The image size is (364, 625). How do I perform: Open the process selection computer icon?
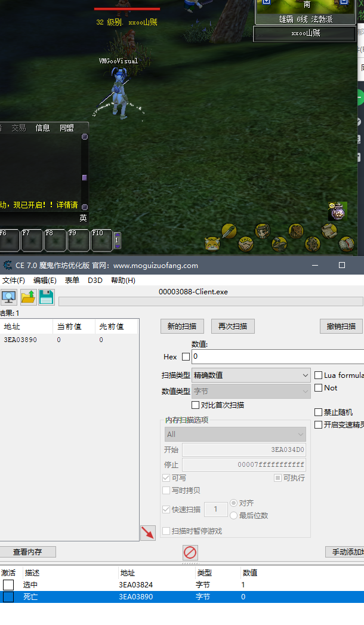(x=9, y=297)
